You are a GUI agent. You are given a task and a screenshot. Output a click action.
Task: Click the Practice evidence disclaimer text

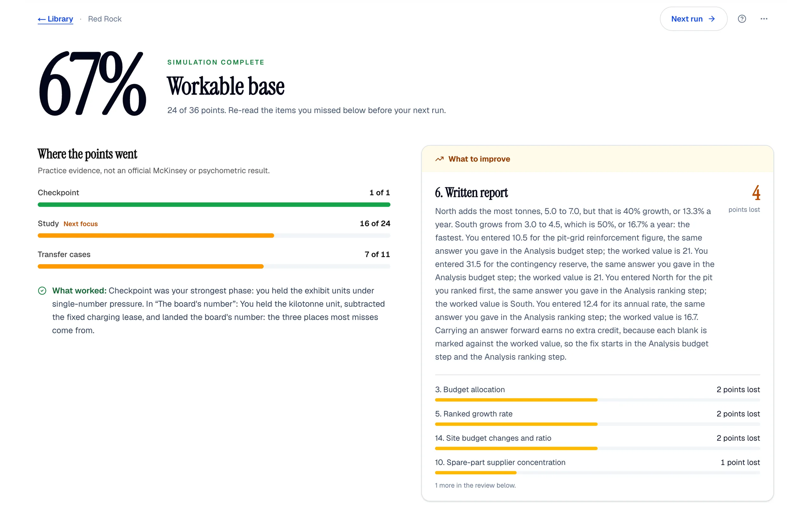pyautogui.click(x=153, y=171)
